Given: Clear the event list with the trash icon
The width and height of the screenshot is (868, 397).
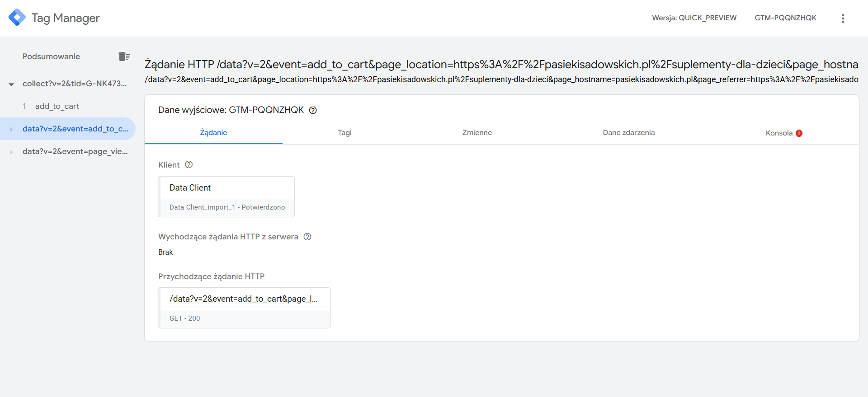Looking at the screenshot, I should (x=124, y=56).
